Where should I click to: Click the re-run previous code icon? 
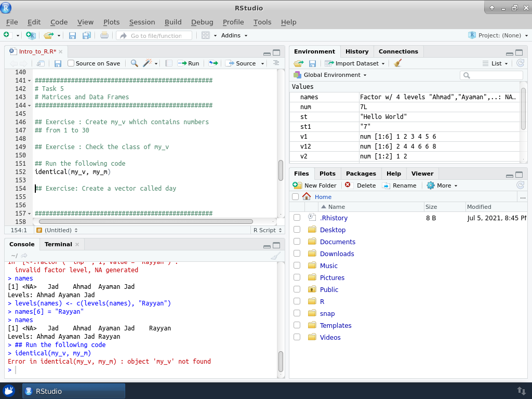pyautogui.click(x=213, y=63)
